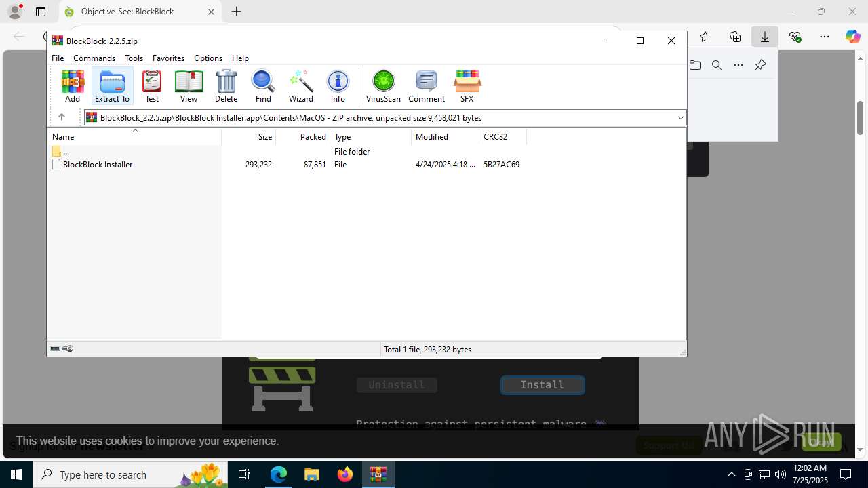Open the Windows Start menu

[x=16, y=474]
